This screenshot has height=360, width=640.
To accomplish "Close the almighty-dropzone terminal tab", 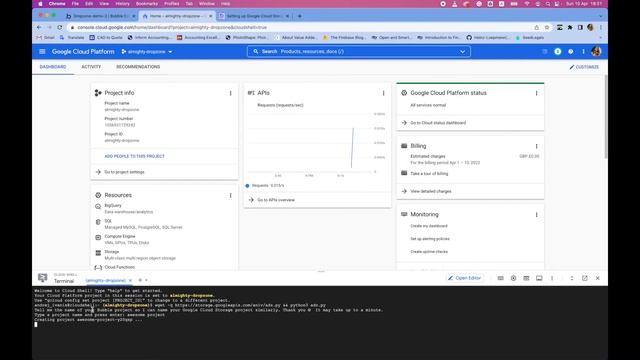I will [x=130, y=280].
